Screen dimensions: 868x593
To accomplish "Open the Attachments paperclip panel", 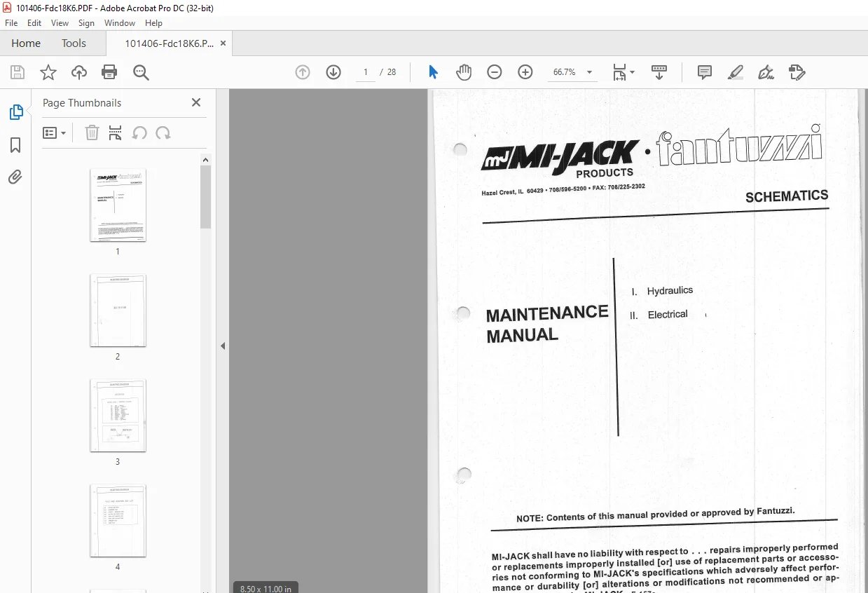I will click(x=15, y=177).
